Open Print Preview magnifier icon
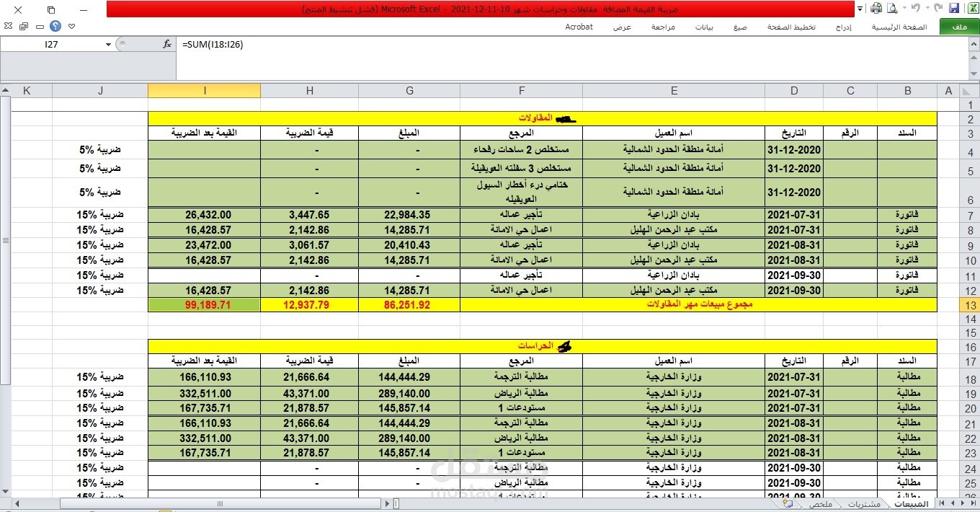This screenshot has height=512, width=980. (x=892, y=9)
